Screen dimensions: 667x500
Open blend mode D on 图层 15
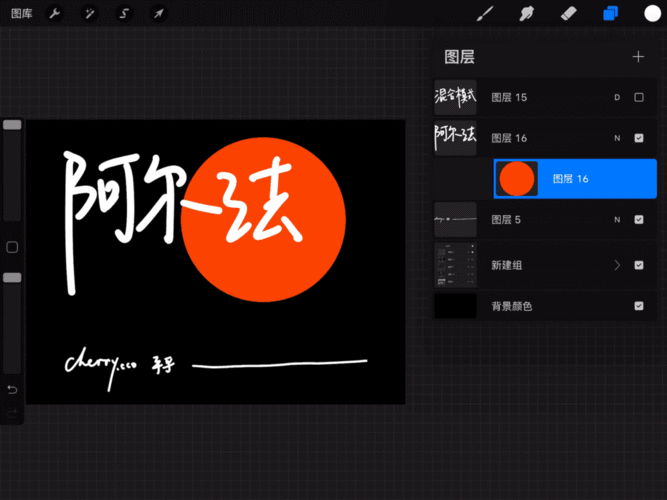coord(616,97)
